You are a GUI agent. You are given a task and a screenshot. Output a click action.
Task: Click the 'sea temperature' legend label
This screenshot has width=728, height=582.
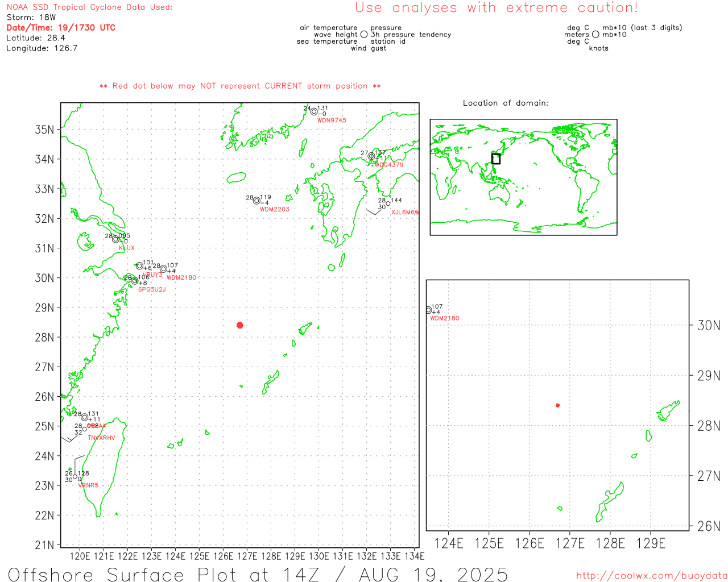click(327, 41)
